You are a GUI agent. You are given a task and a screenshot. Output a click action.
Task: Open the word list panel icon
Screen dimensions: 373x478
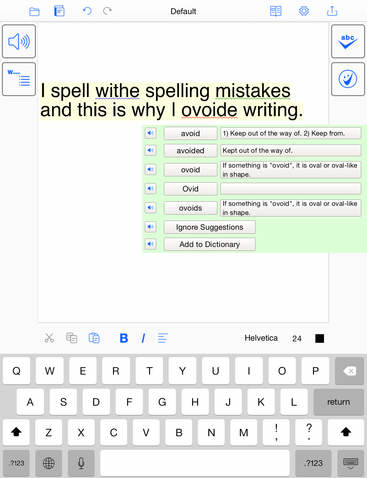pos(19,79)
